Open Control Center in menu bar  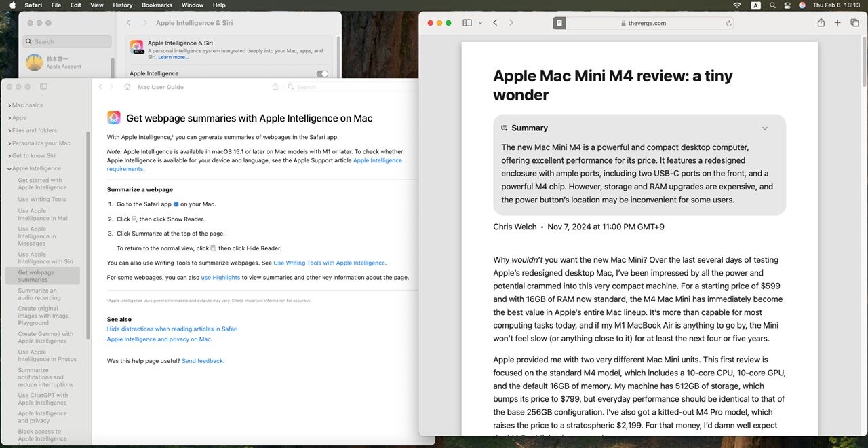coord(787,5)
